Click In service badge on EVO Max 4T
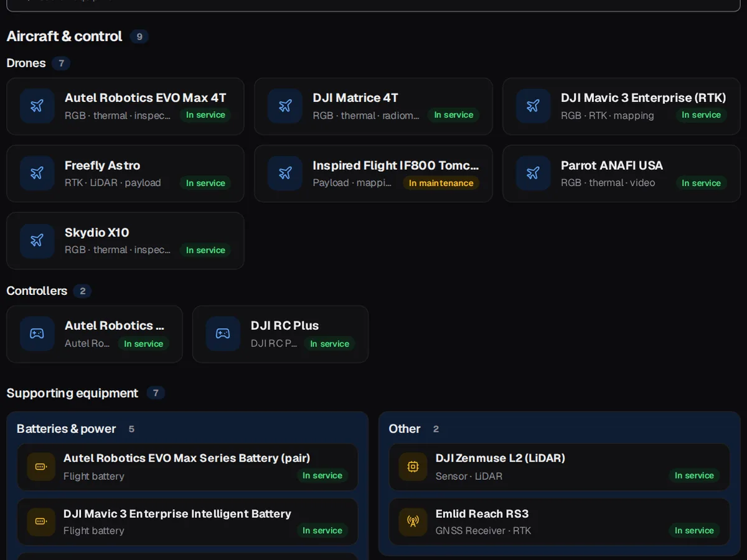 [x=205, y=115]
